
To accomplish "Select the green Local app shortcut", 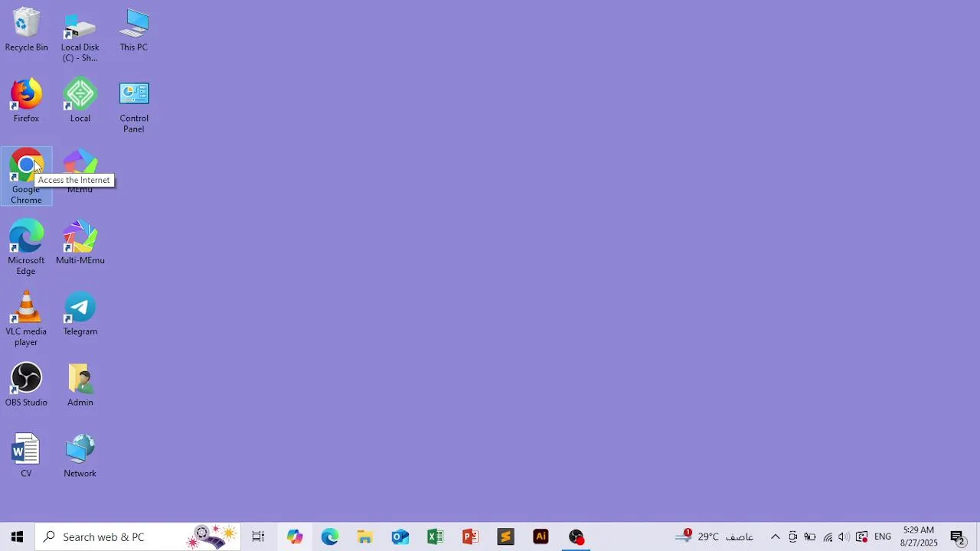I will point(80,100).
